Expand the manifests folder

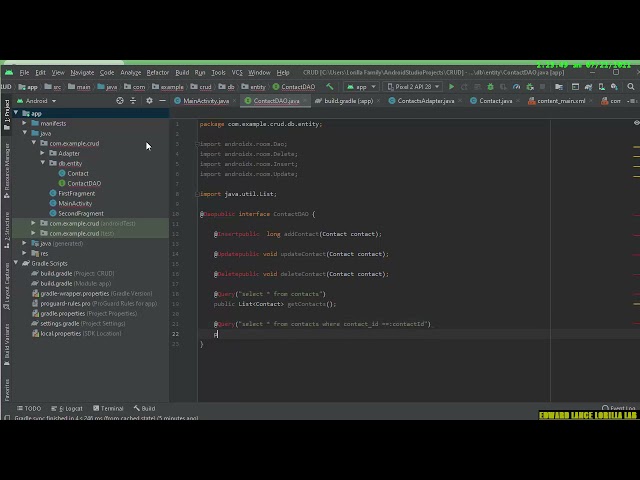pyautogui.click(x=24, y=123)
